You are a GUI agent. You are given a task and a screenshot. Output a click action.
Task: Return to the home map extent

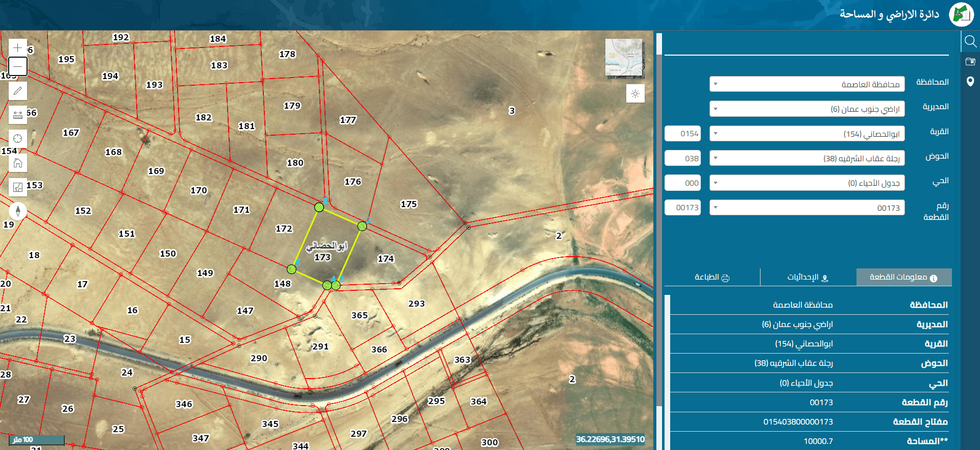[18, 163]
